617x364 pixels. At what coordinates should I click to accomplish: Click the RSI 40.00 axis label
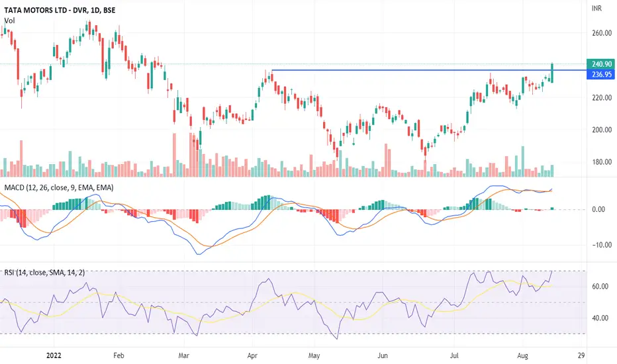pos(600,318)
